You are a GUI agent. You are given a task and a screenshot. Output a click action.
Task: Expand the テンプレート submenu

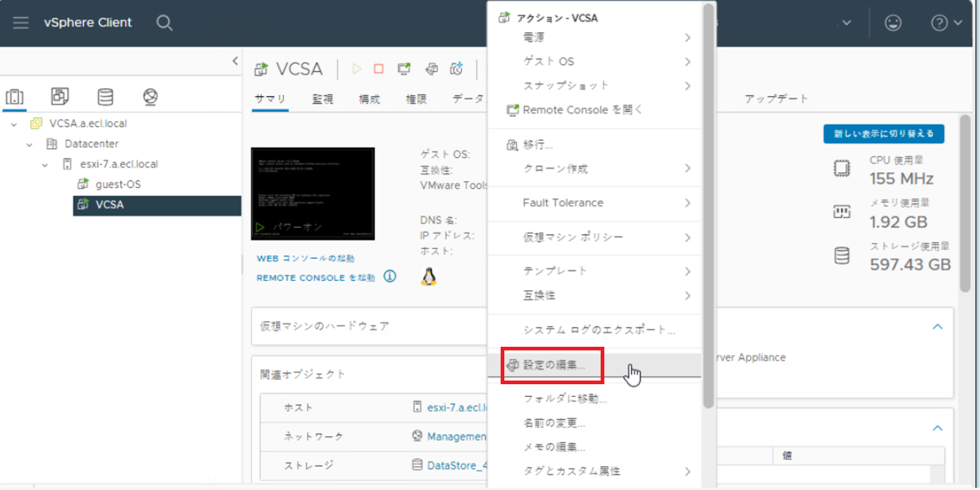[595, 271]
